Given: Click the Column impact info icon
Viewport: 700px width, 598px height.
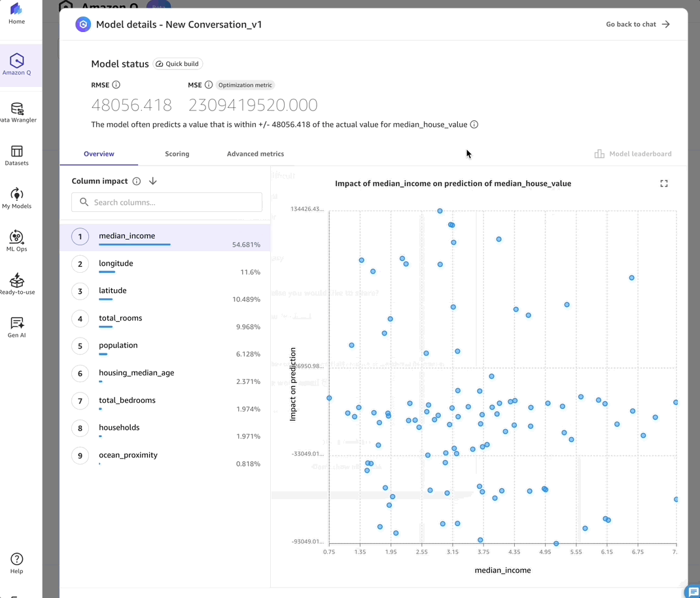Looking at the screenshot, I should coord(137,181).
